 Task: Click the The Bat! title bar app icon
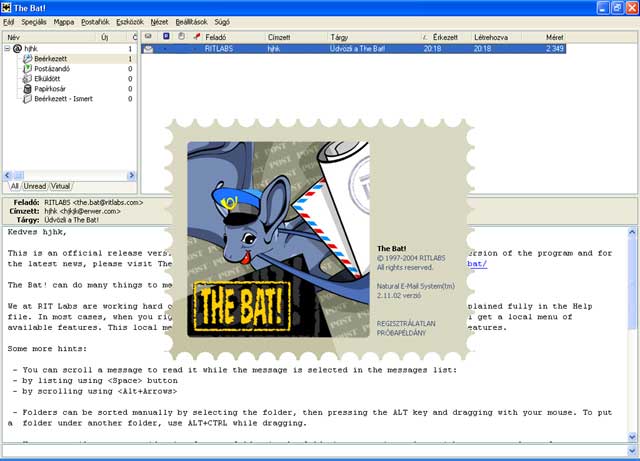6,7
